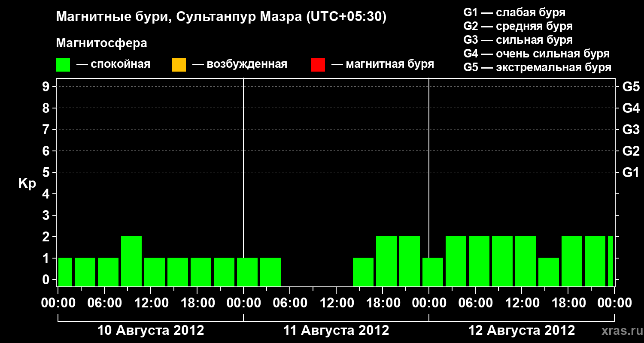The width and height of the screenshot is (644, 343).
Task: Click the '— возбужденная' legend label
Action: coord(240,65)
